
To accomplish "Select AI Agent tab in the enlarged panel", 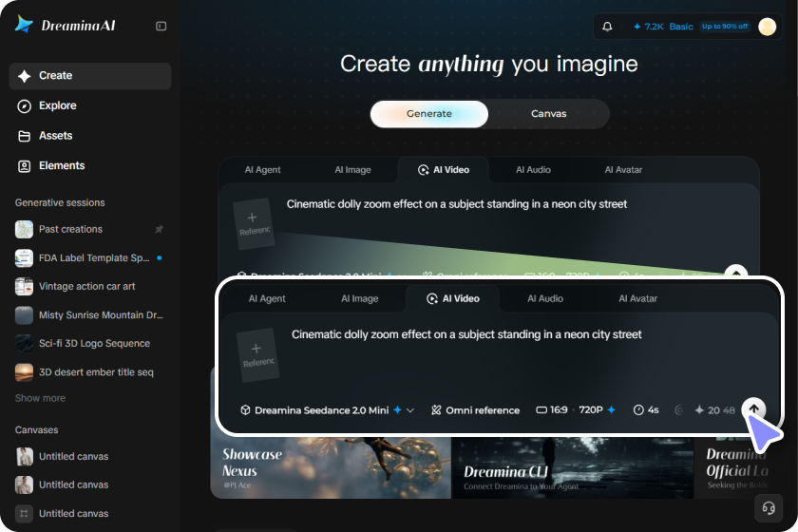I will [267, 299].
